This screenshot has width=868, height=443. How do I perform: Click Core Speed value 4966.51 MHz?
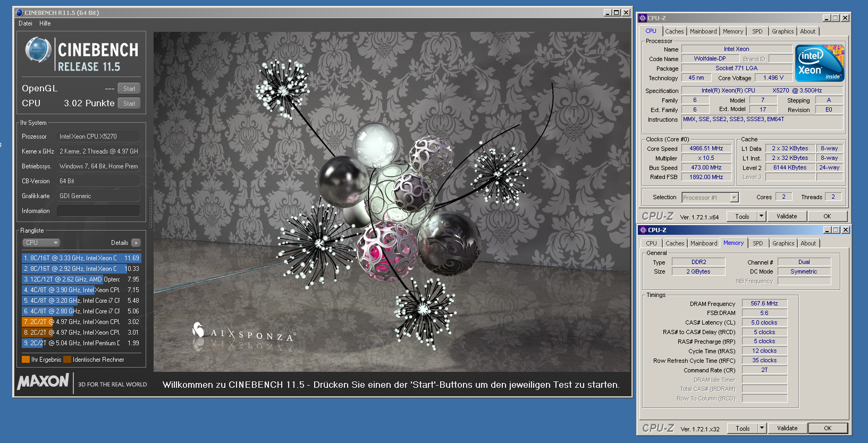(x=706, y=149)
